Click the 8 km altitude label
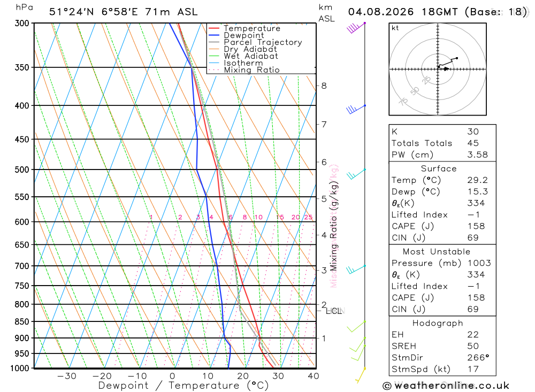 click(324, 86)
